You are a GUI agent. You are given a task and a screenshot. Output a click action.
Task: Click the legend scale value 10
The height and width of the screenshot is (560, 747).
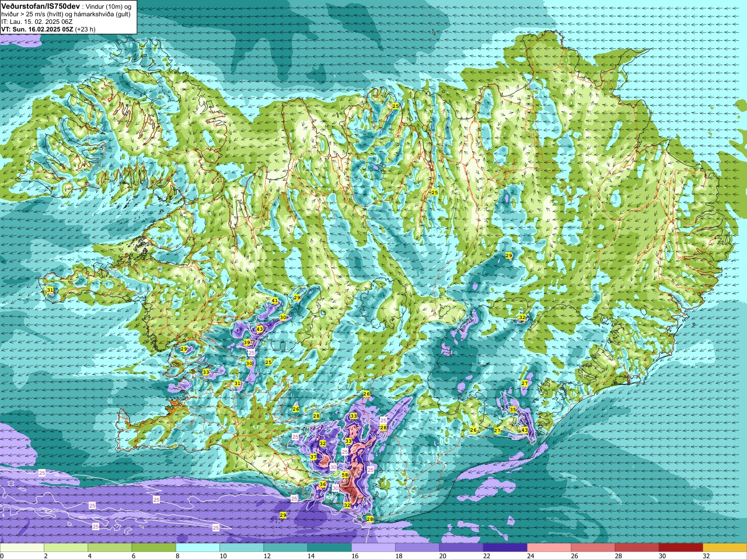(x=224, y=556)
